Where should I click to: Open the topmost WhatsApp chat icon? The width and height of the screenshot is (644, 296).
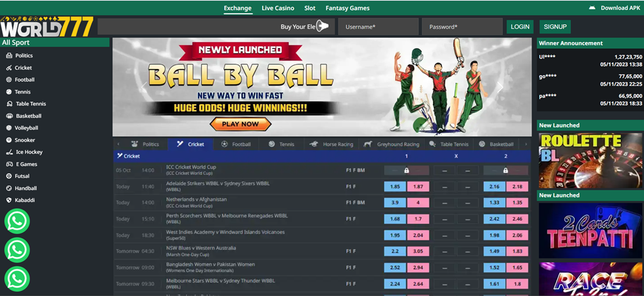tap(17, 222)
